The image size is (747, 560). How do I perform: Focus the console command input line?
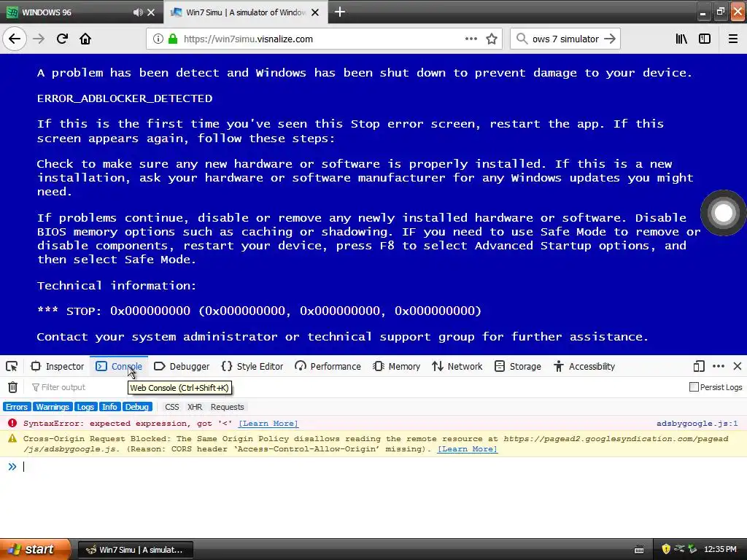tap(381, 467)
